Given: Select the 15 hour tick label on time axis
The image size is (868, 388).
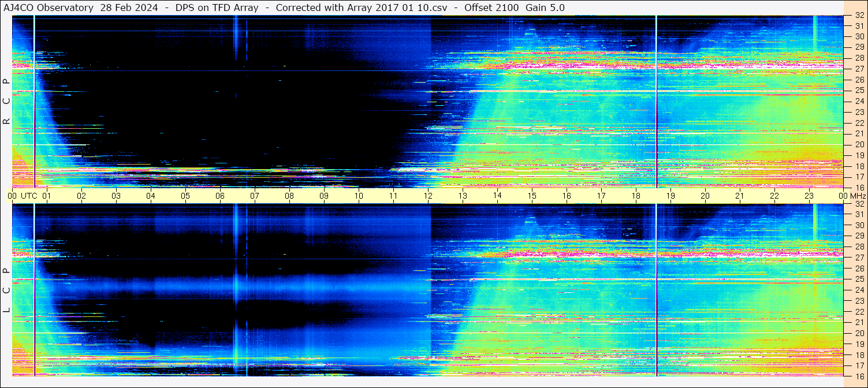Looking at the screenshot, I should coord(532,196).
